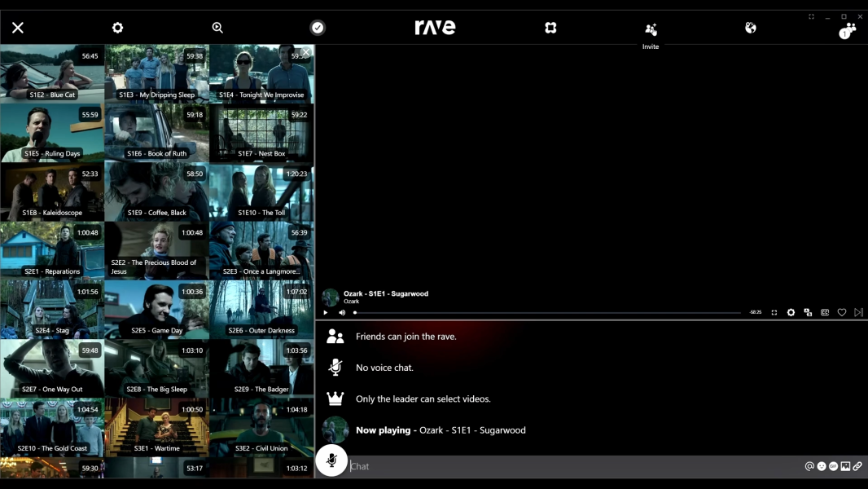
Task: Click the Now playing Ozark S1E1 message
Action: pyautogui.click(x=441, y=430)
